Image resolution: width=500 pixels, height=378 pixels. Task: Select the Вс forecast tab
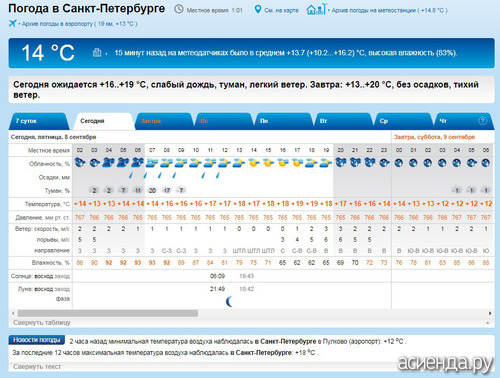(223, 121)
